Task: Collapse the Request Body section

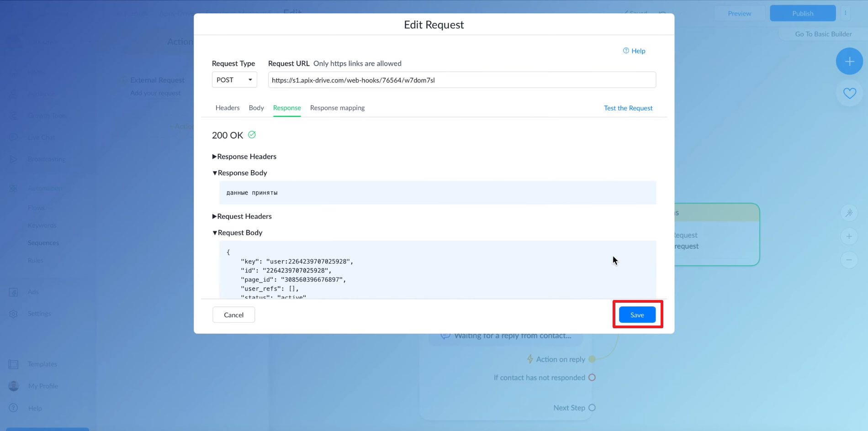Action: [x=238, y=233]
